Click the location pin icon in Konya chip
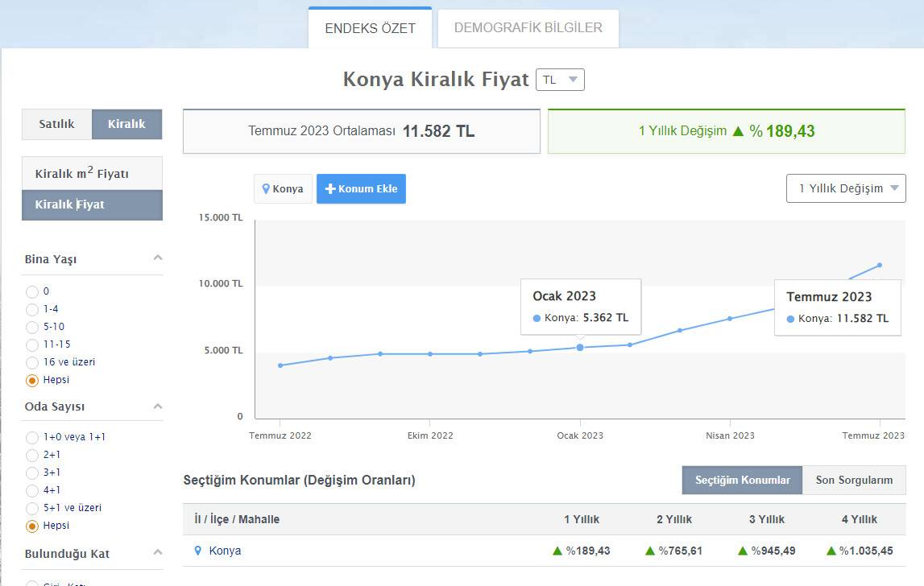 (x=266, y=189)
